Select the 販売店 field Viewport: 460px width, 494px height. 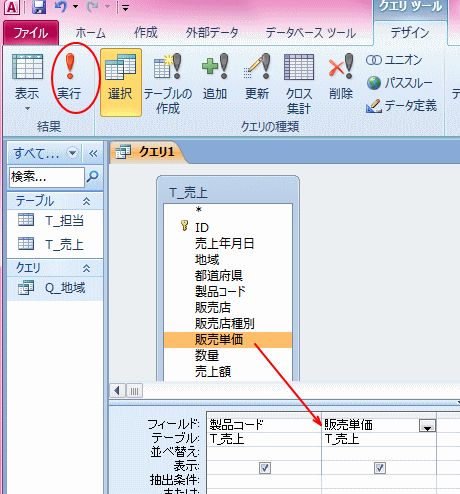228,307
